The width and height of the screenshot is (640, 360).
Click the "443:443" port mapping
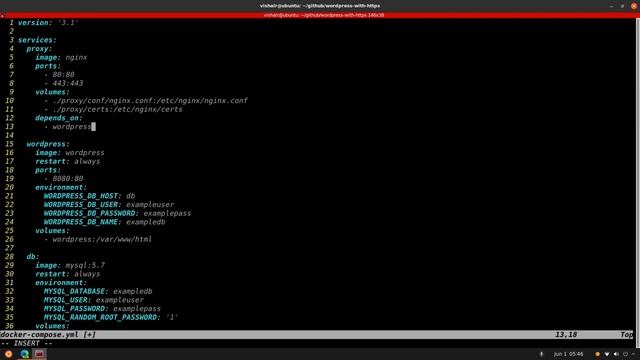coord(68,83)
